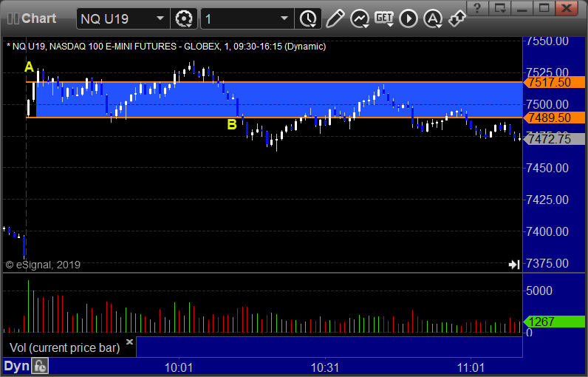The width and height of the screenshot is (588, 377).
Task: Select the yellow B marker on chart
Action: click(232, 124)
